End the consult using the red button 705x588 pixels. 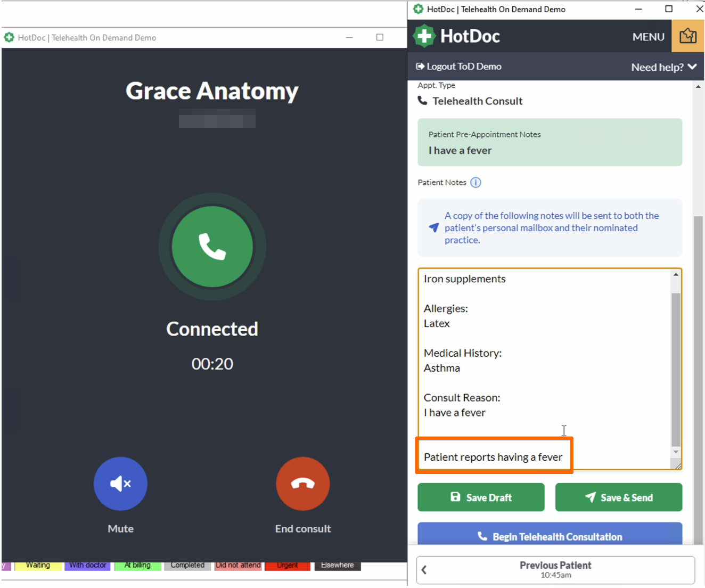(303, 484)
